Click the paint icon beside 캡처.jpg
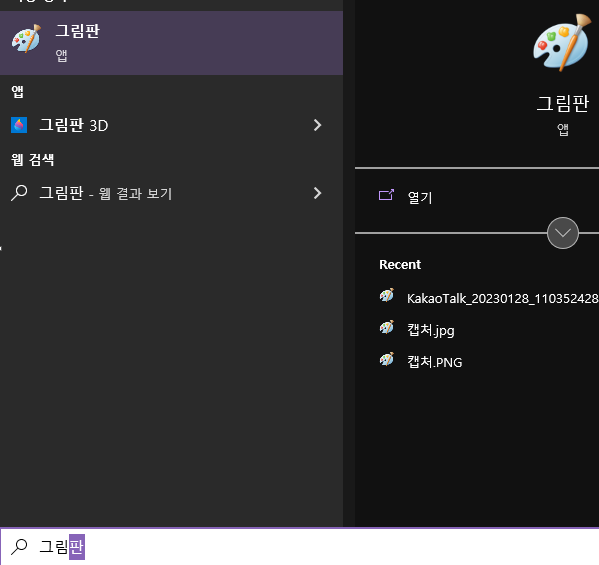 387,327
